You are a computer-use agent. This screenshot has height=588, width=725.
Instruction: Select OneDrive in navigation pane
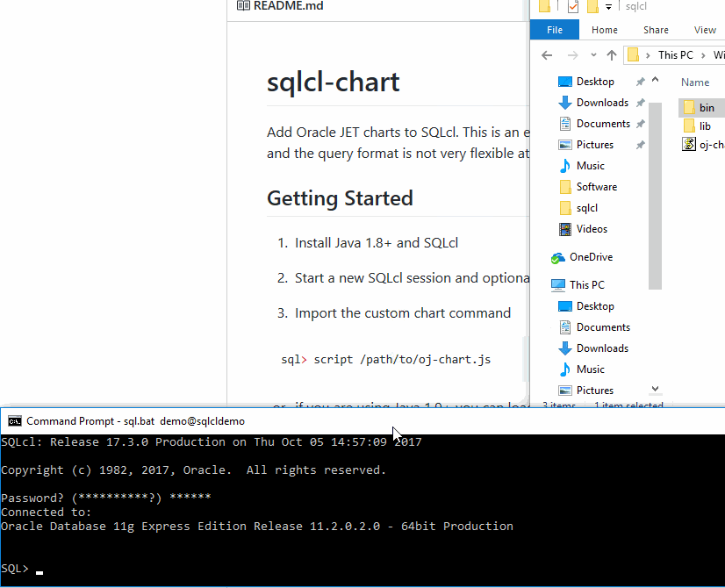coord(591,257)
